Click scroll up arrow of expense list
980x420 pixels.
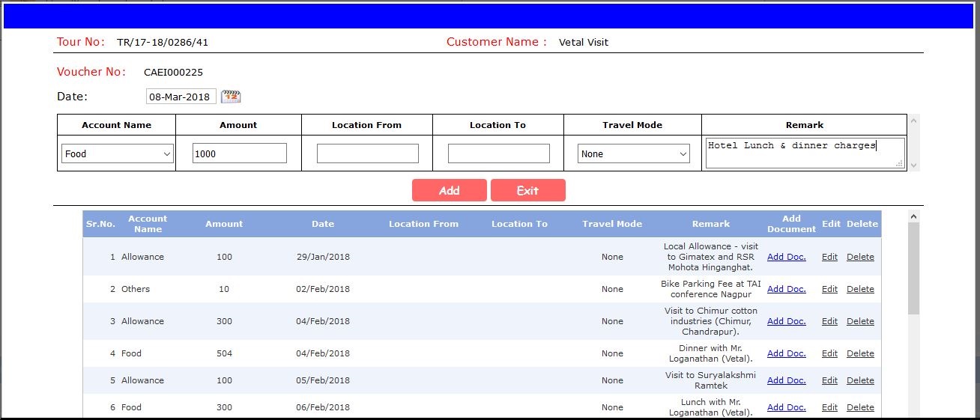point(913,217)
